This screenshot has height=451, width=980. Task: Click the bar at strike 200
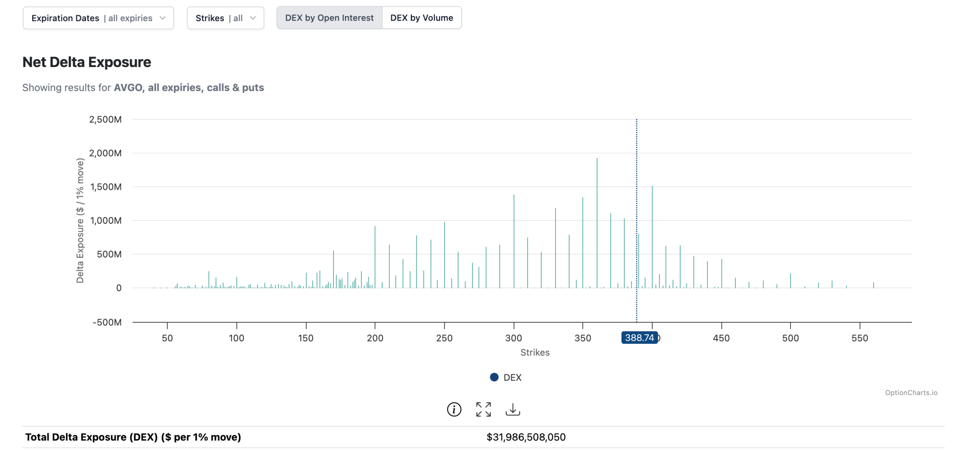(375, 257)
